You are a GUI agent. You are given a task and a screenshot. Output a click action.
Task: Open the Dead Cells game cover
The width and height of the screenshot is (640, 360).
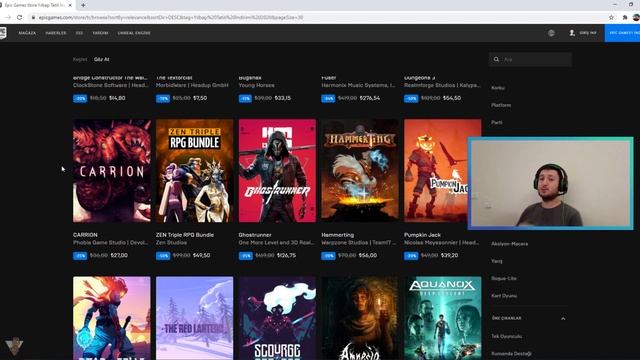(111, 318)
